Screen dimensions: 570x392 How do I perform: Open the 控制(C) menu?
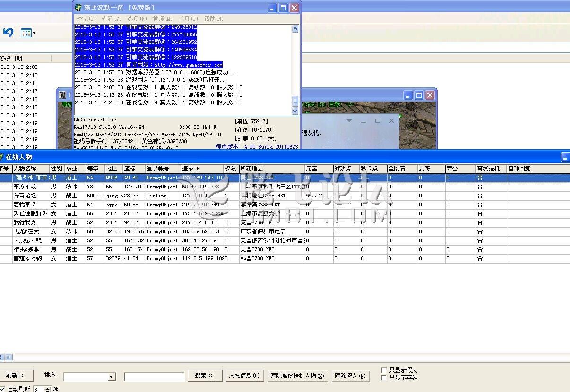tap(86, 18)
